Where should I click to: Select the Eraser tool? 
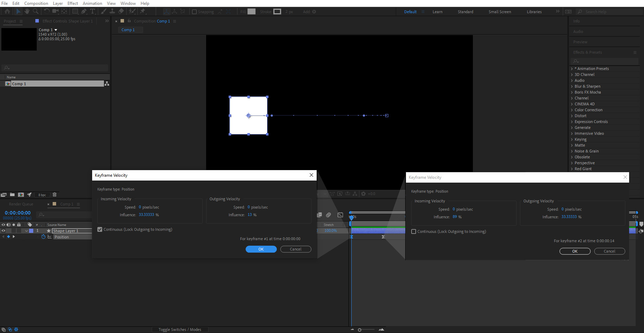point(121,11)
